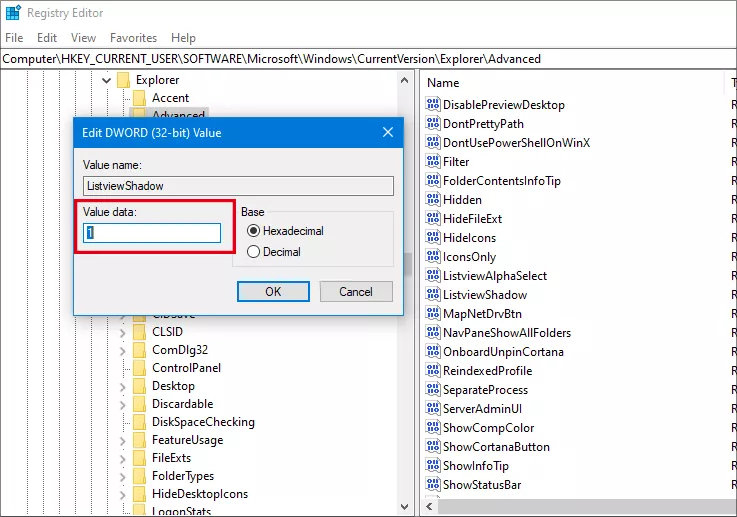This screenshot has height=517, width=737.
Task: Click the HideFileExt value icon
Action: coord(432,218)
